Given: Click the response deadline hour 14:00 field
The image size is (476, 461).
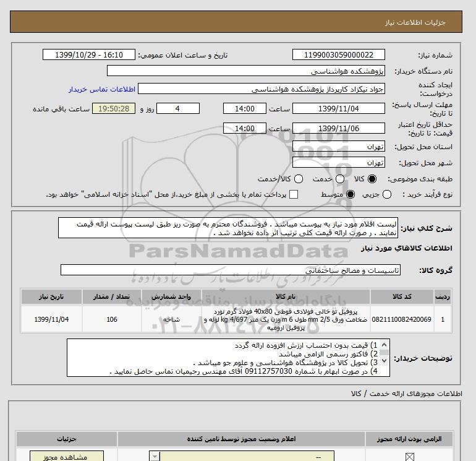Looking at the screenshot, I should (245, 108).
